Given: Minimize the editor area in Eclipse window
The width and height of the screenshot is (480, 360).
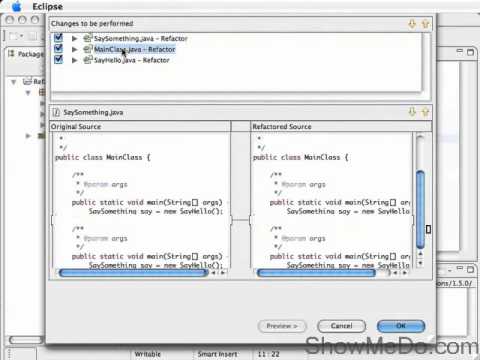Looking at the screenshot, I should [460, 51].
